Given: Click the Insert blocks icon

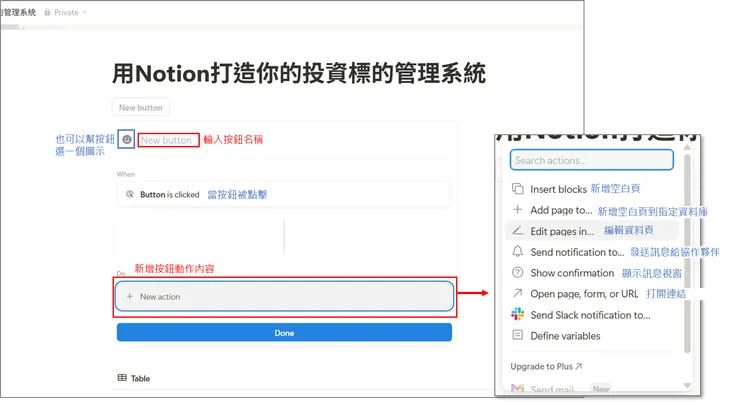Looking at the screenshot, I should (518, 189).
